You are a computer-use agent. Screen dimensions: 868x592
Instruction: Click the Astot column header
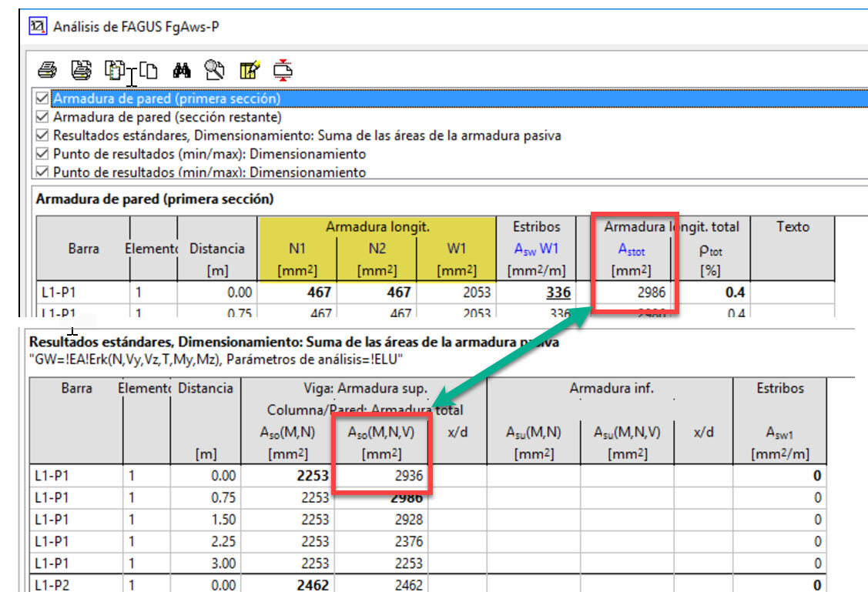[631, 250]
